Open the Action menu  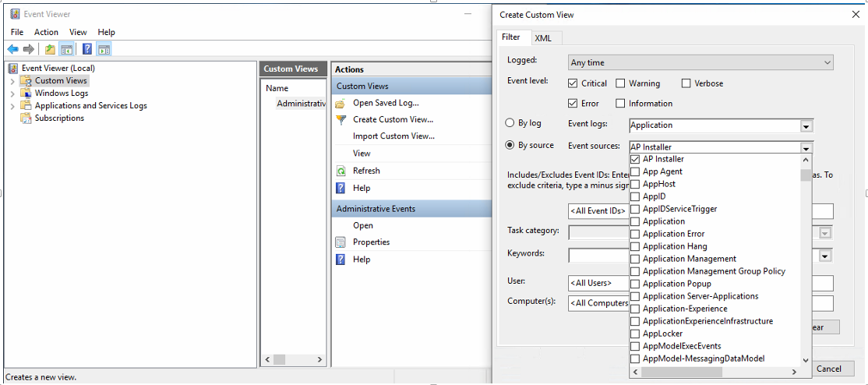[x=46, y=32]
